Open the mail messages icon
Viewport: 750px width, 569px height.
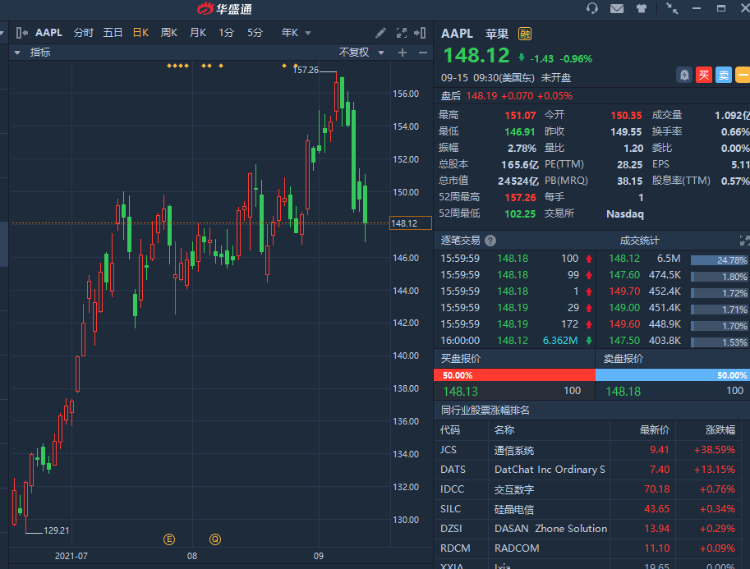point(617,9)
